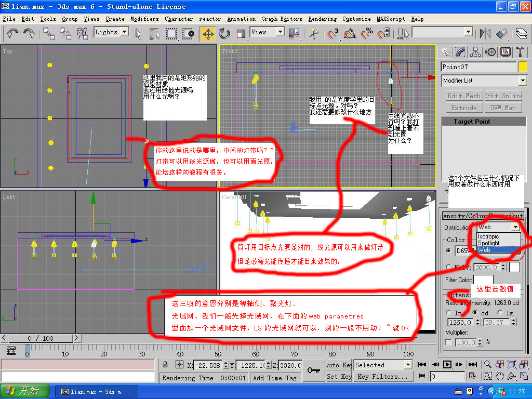The image size is (532, 399).
Task: Open the Graph Editors menu
Action: (282, 19)
